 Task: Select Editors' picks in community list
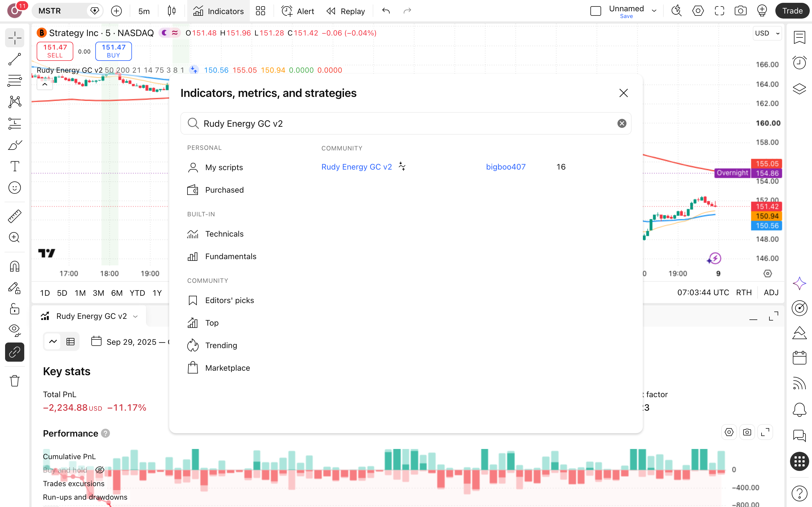tap(230, 300)
